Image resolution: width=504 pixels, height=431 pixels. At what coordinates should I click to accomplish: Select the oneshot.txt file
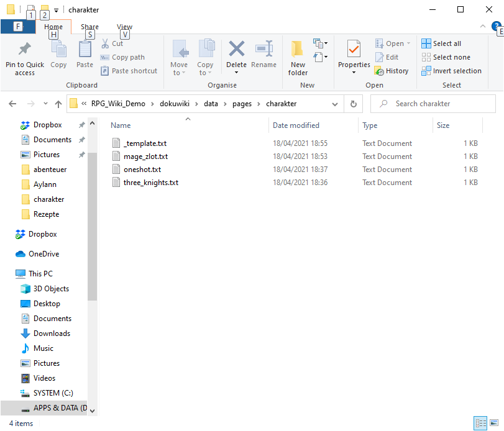(142, 170)
